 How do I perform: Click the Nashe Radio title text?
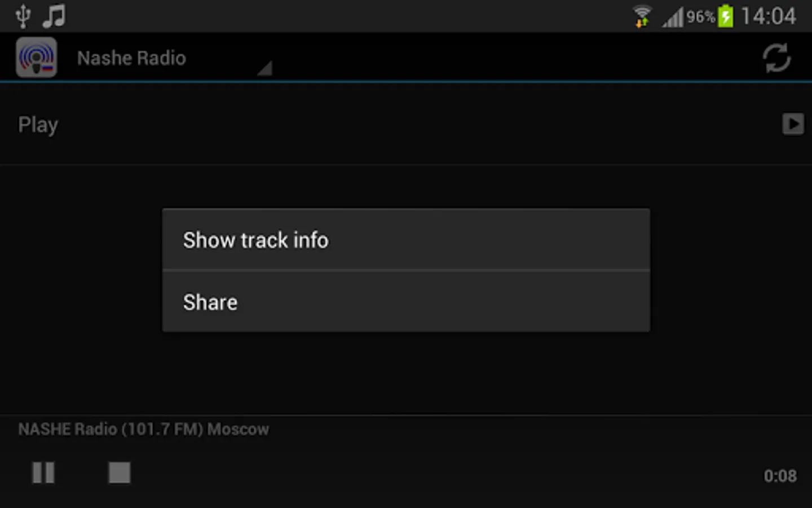(x=131, y=58)
